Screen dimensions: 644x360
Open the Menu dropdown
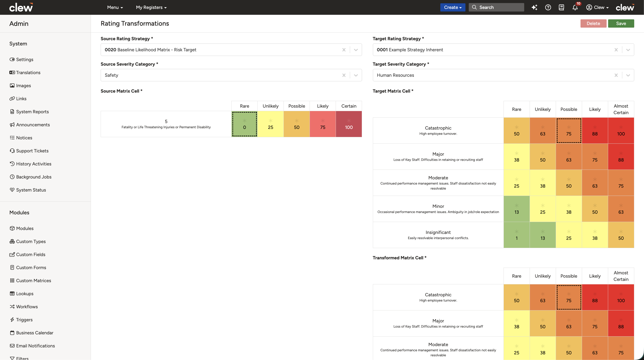(115, 7)
